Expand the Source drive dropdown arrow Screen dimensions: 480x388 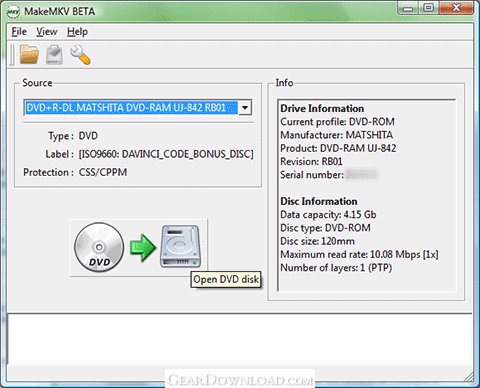pos(245,108)
